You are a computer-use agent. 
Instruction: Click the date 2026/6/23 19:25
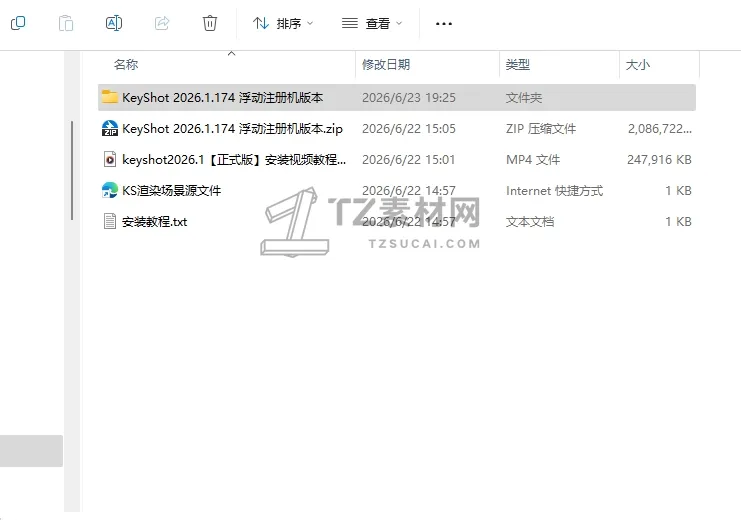[x=409, y=97]
